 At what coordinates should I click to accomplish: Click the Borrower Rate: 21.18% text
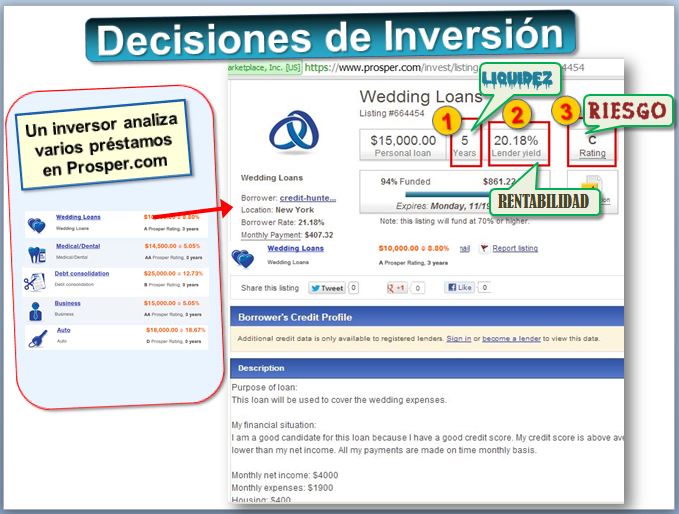(x=283, y=223)
